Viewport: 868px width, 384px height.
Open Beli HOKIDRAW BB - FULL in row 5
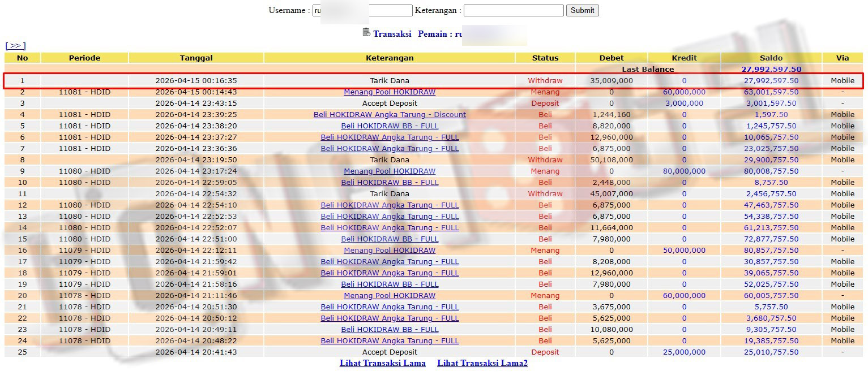[390, 126]
